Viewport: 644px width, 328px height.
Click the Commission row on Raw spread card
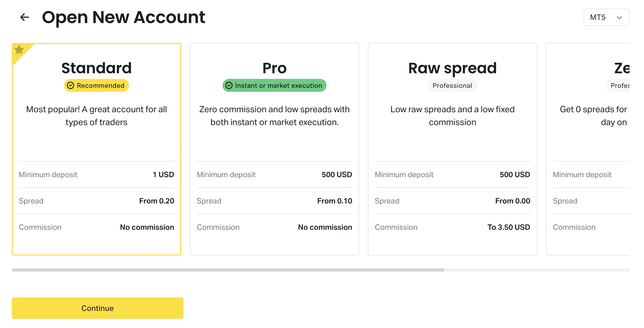(x=452, y=227)
